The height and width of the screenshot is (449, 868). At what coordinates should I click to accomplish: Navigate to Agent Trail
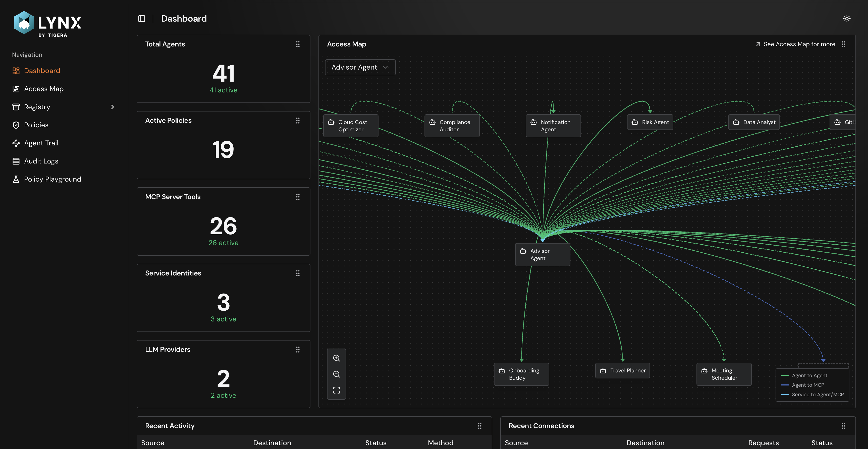41,143
